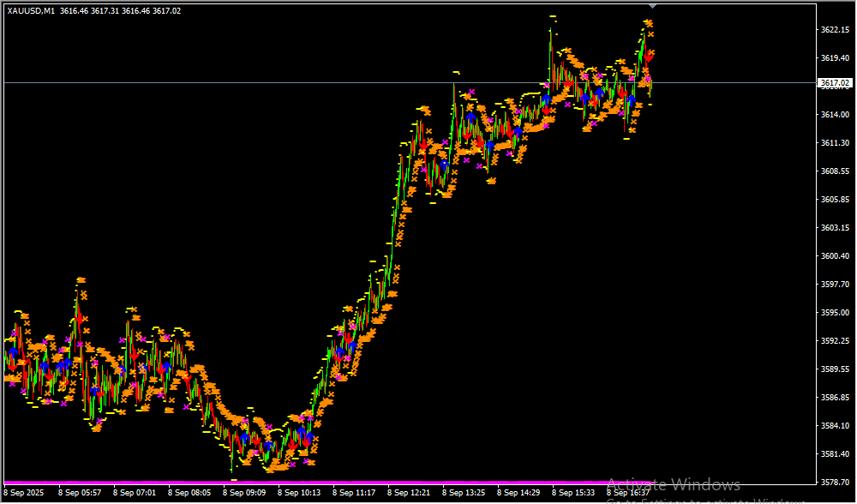The width and height of the screenshot is (857, 504).
Task: Click the yellow dash above the highest candle
Action: coord(553,16)
